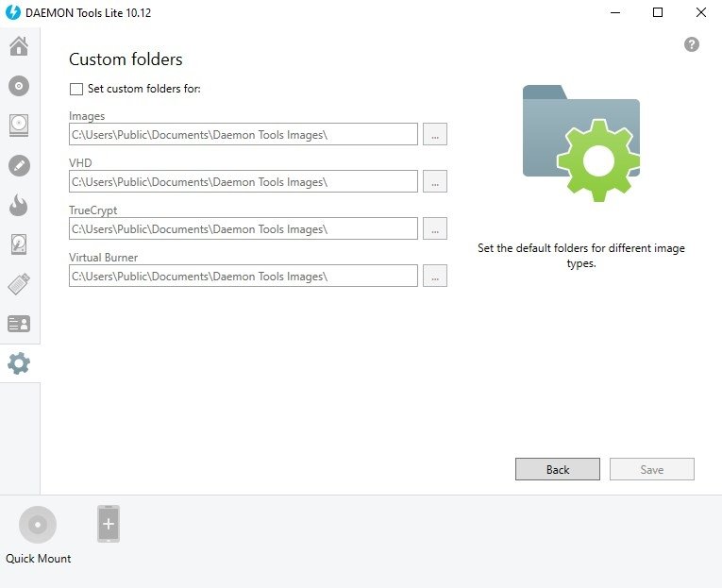Click the Quick Mount label
Image resolution: width=722 pixels, height=588 pixels.
point(38,559)
